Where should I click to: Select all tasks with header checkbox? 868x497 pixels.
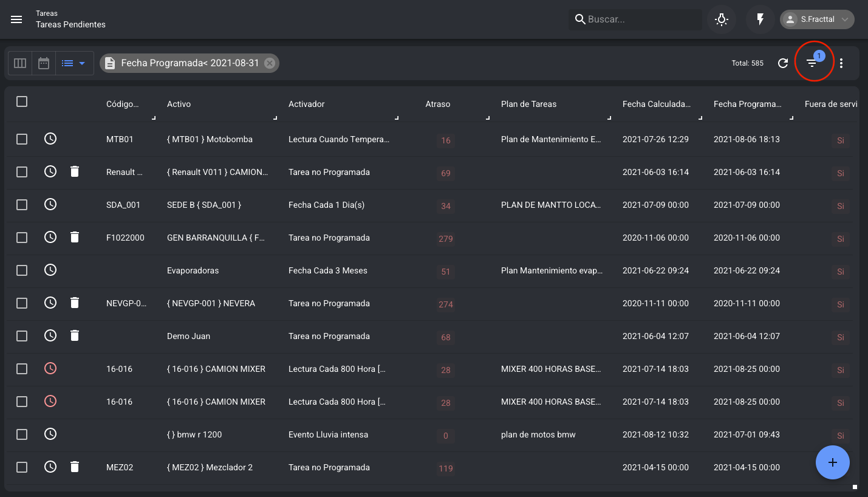22,101
